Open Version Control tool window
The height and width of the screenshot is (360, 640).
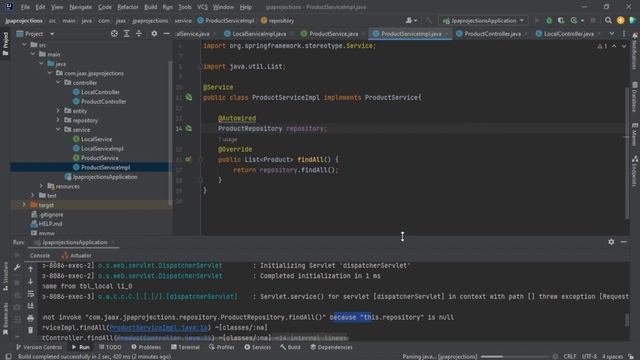click(39, 347)
